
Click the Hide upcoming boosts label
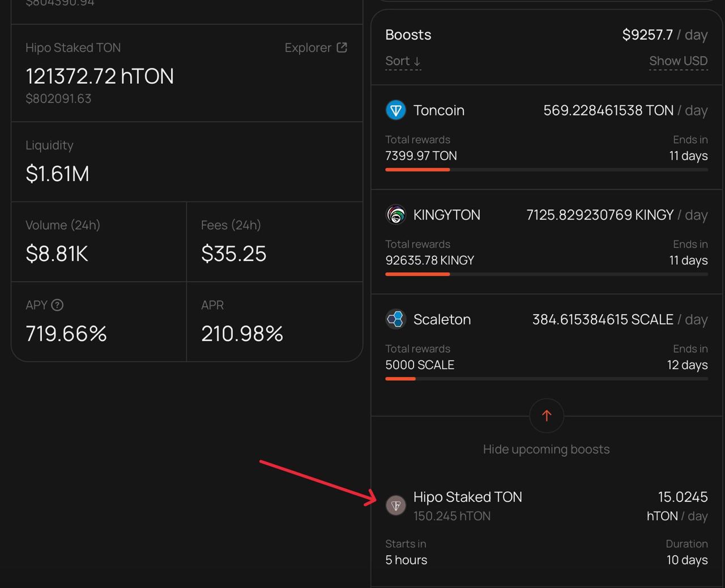547,449
